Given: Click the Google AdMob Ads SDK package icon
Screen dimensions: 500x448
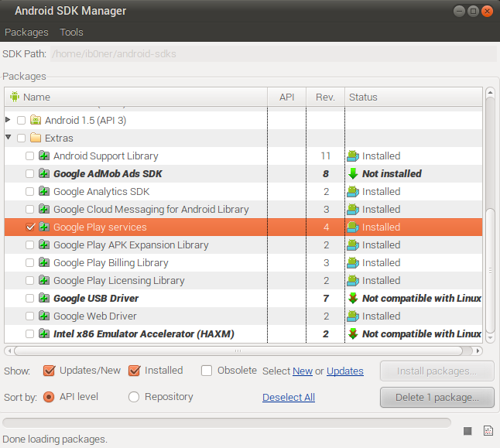Looking at the screenshot, I should click(x=44, y=173).
